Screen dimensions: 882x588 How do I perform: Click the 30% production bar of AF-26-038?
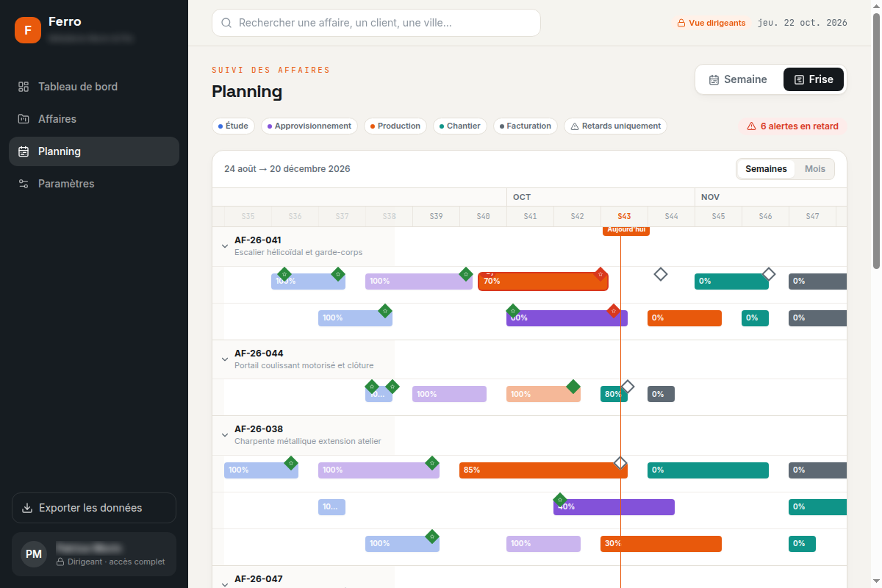661,544
